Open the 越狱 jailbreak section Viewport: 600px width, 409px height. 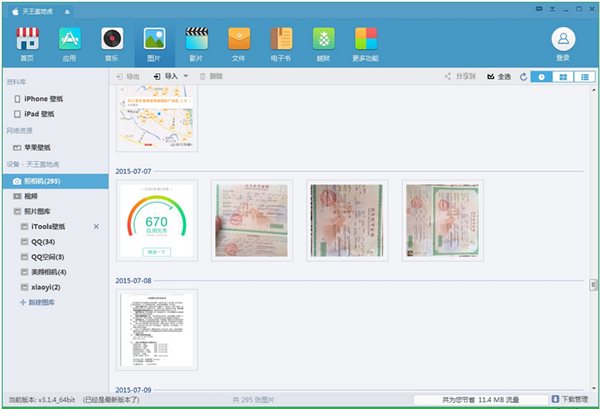[x=323, y=43]
